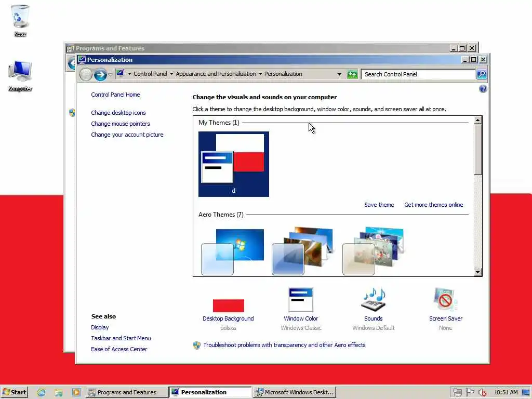
Task: Click the disabled Back navigation button
Action: (x=86, y=74)
